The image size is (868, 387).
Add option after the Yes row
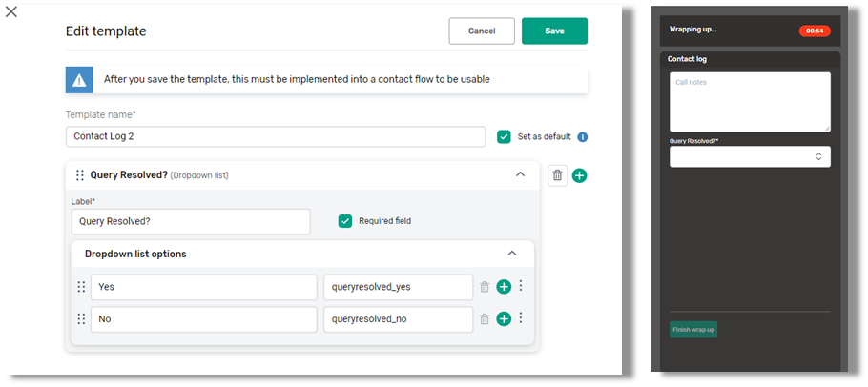click(504, 287)
